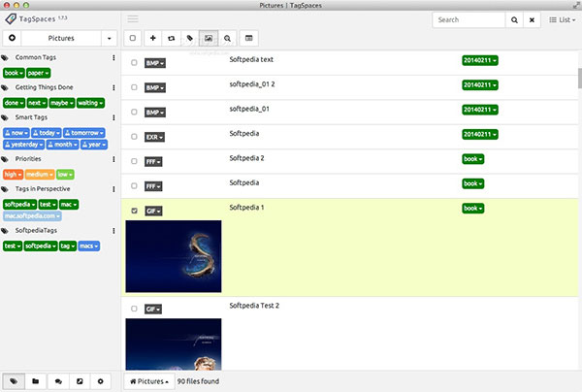Open the paper tag dropdown
The image size is (582, 392).
38,73
